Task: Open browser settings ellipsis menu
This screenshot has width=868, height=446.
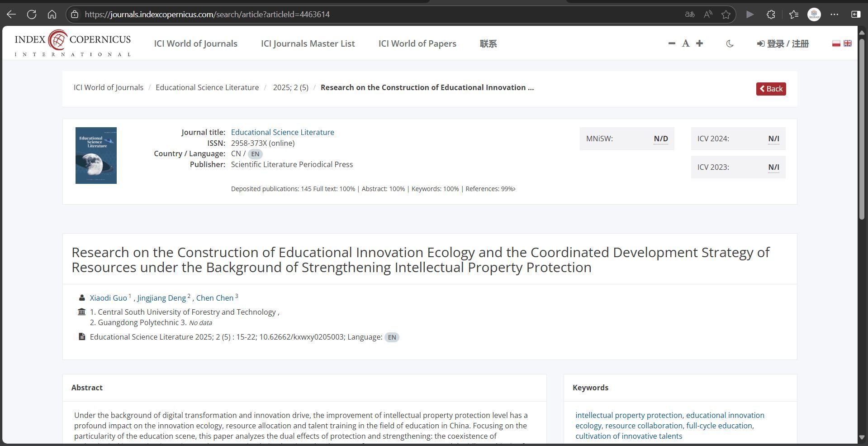Action: click(835, 14)
